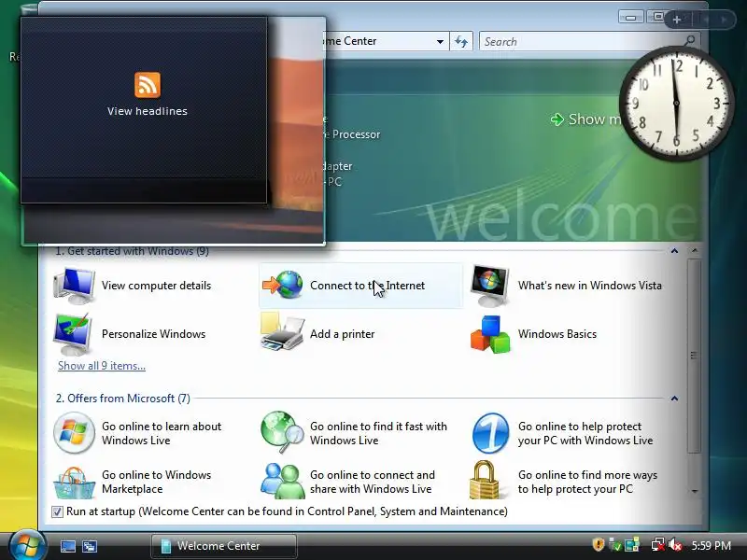The image size is (747, 560).
Task: Open the What's new in Windows Vista icon
Action: click(489, 286)
